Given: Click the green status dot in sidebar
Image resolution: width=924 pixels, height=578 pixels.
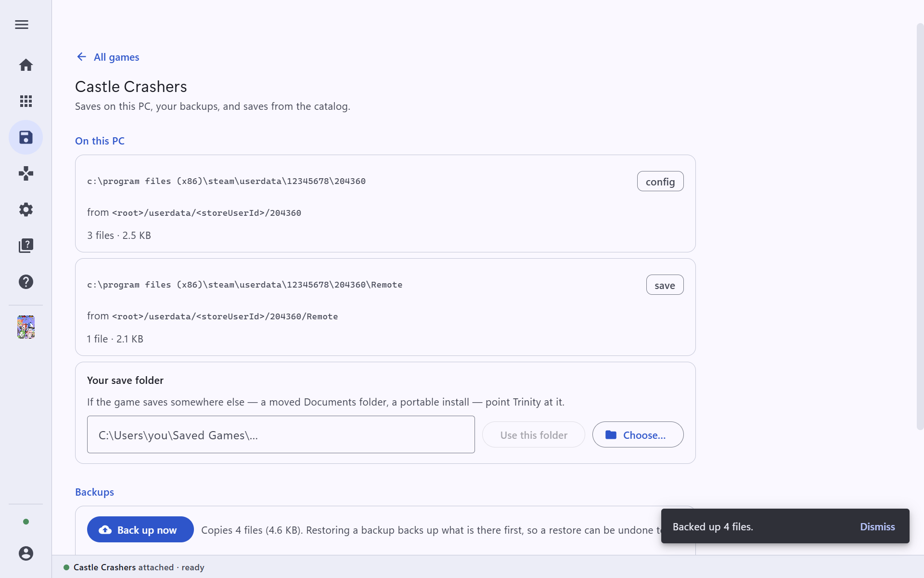Looking at the screenshot, I should click(x=26, y=522).
